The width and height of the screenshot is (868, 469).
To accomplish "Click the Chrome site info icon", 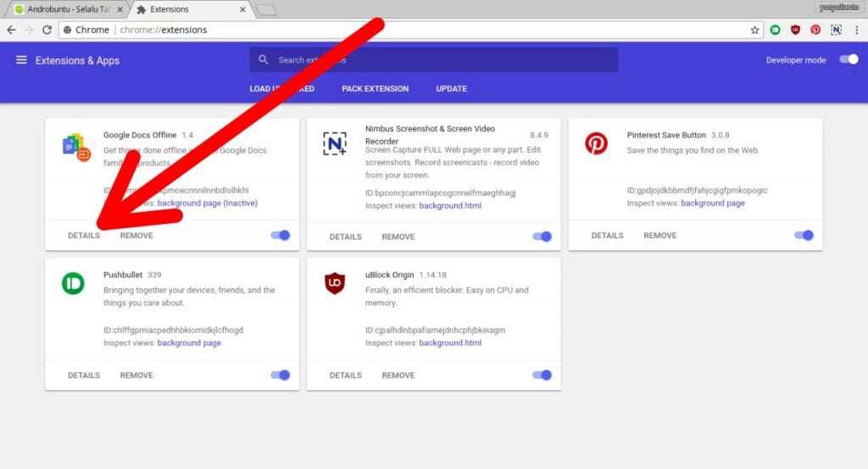I will click(67, 30).
